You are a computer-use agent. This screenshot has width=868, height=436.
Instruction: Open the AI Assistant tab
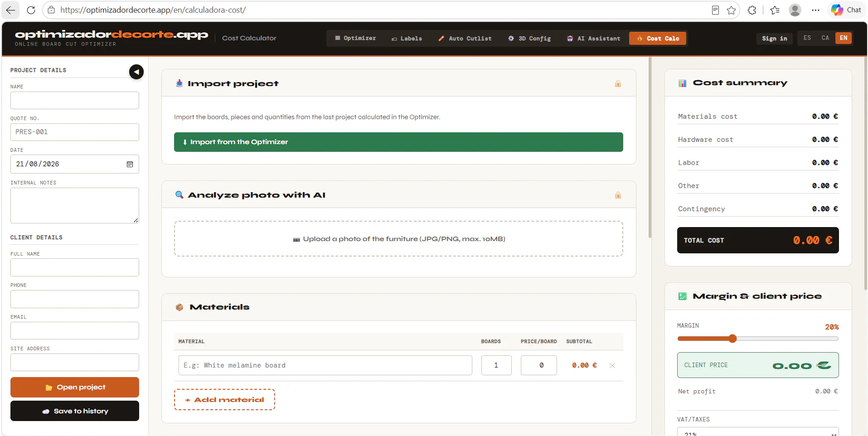[x=593, y=39]
